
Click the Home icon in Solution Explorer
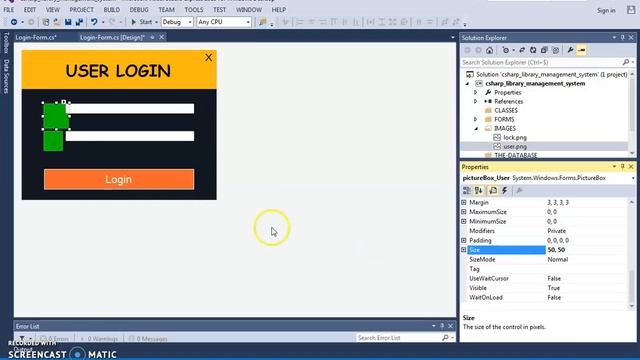click(489, 50)
